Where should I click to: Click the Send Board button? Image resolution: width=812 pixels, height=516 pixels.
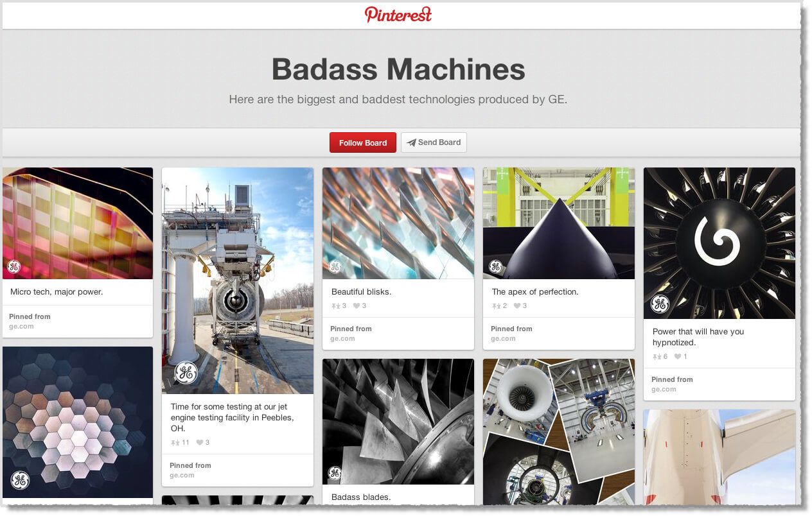coord(434,142)
